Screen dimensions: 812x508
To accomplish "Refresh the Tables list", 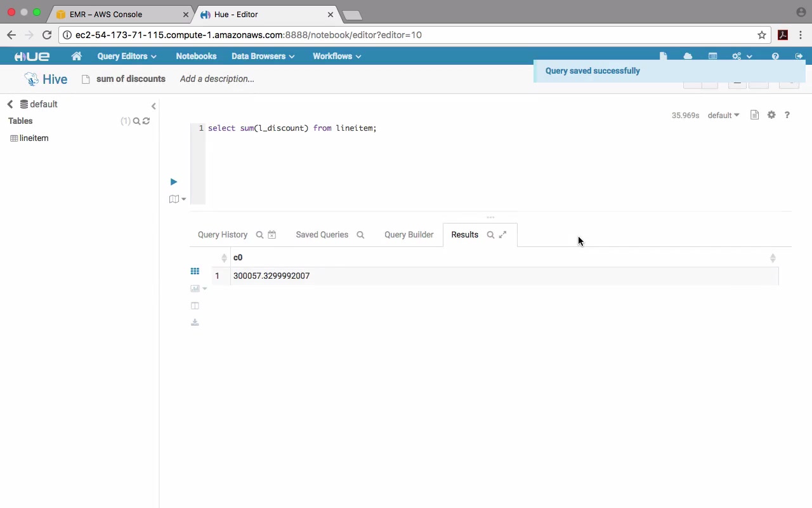I will tap(146, 121).
